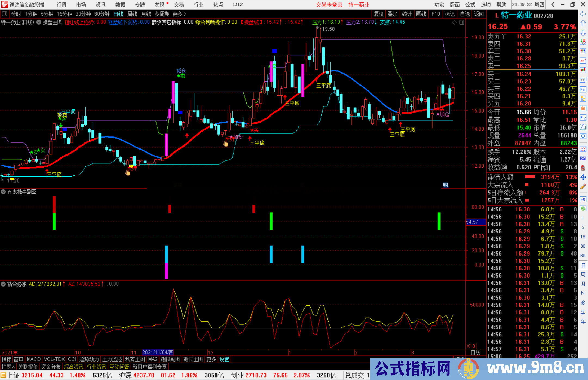The image size is (588, 380).
Task: Click the green refresh sidebar icon
Action: tap(583, 209)
